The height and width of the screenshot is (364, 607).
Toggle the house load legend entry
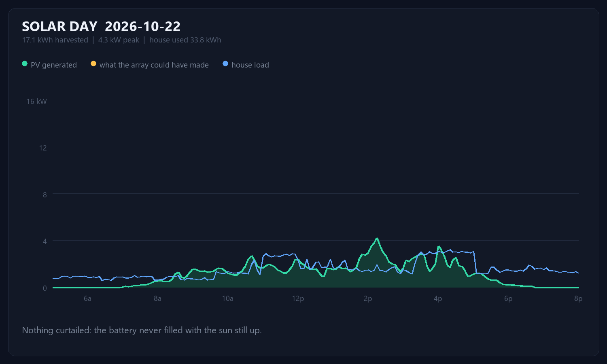246,65
